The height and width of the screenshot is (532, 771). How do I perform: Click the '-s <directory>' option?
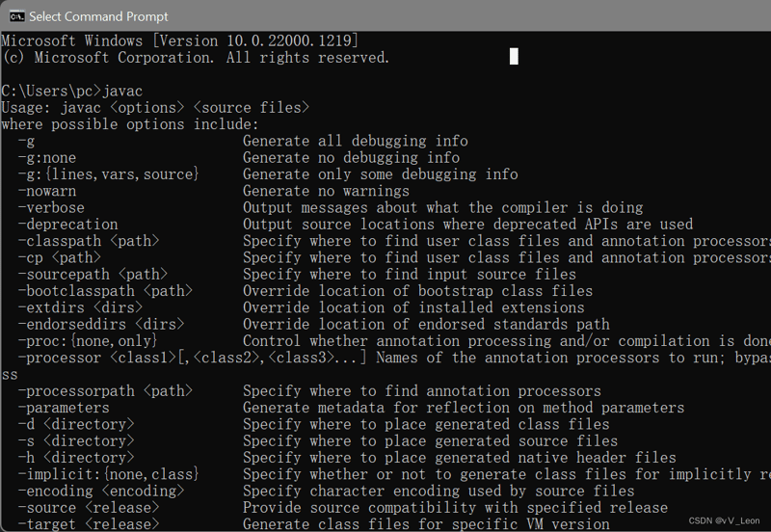click(76, 441)
